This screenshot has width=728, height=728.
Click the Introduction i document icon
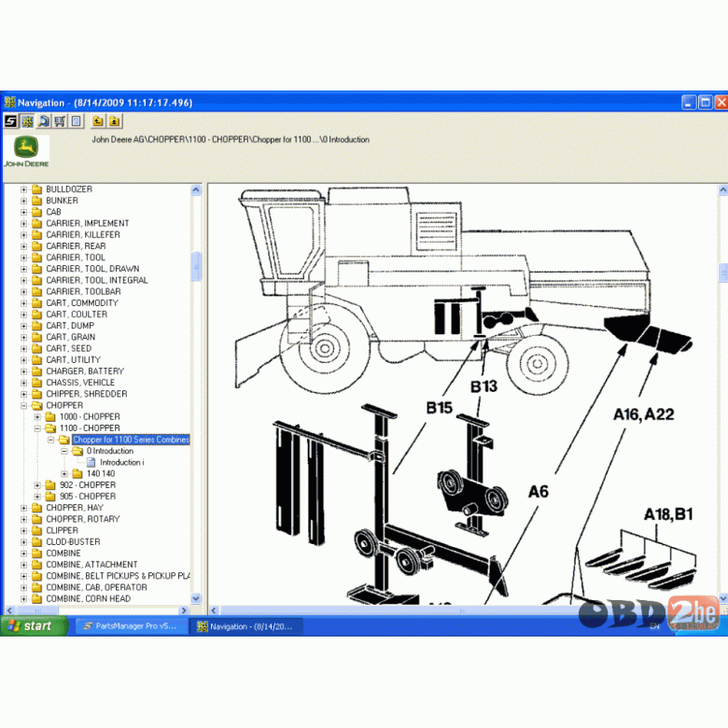[x=91, y=462]
